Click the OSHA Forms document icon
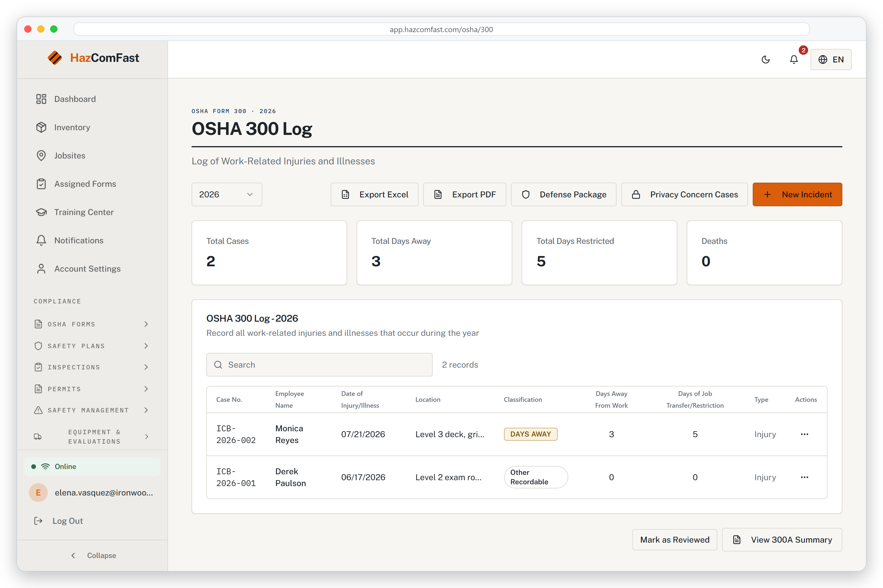883x588 pixels. (x=38, y=324)
